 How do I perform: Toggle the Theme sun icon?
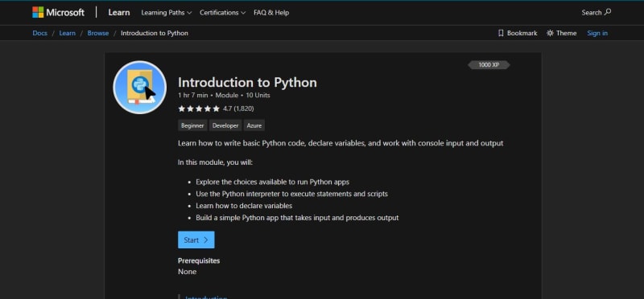pos(550,33)
